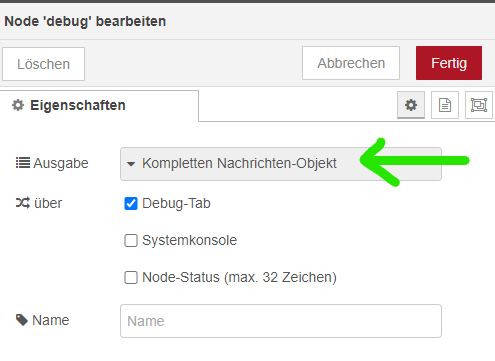This screenshot has width=495, height=361.
Task: Select the Eigenschaften tab
Action: 99,105
